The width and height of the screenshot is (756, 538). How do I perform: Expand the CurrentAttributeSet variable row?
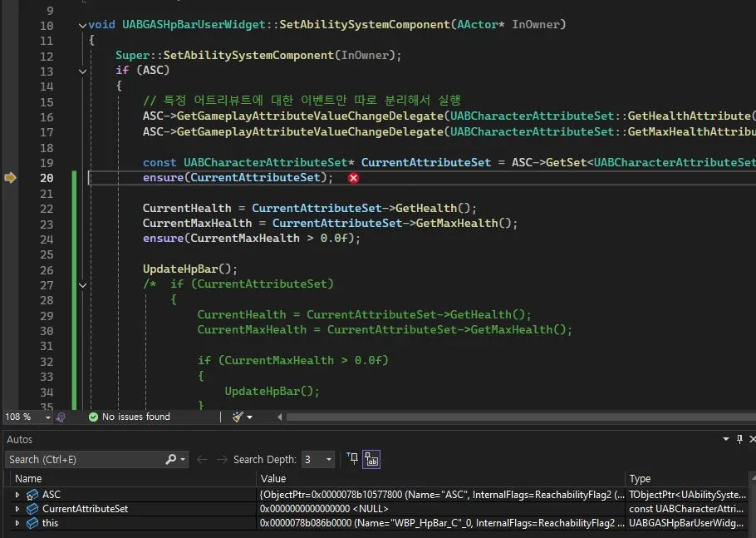coord(17,509)
